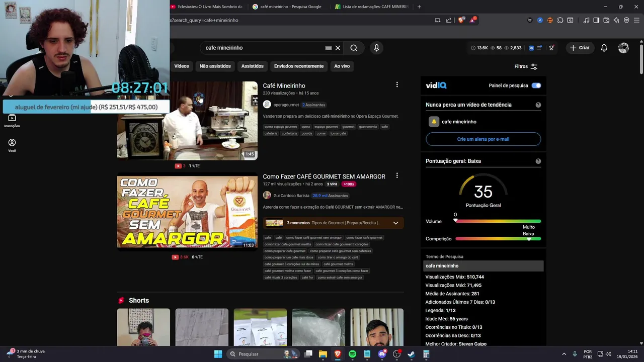Open File Explorer from the taskbar
The image size is (644, 362).
click(323, 354)
